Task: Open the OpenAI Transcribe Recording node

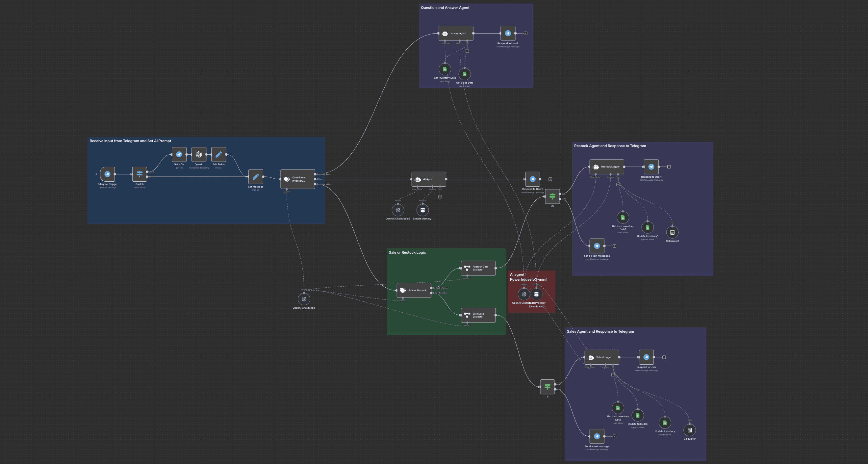Action: [x=199, y=154]
